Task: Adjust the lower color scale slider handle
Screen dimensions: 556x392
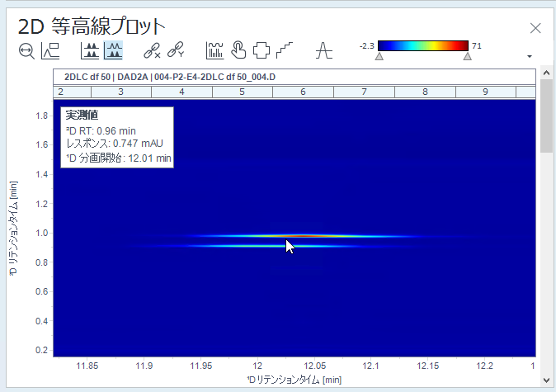Action: coord(379,56)
